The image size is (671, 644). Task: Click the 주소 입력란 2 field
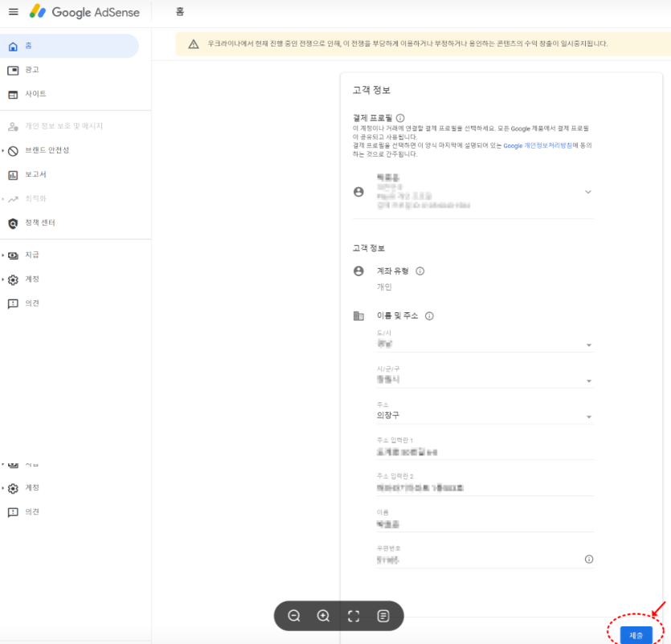pyautogui.click(x=485, y=484)
